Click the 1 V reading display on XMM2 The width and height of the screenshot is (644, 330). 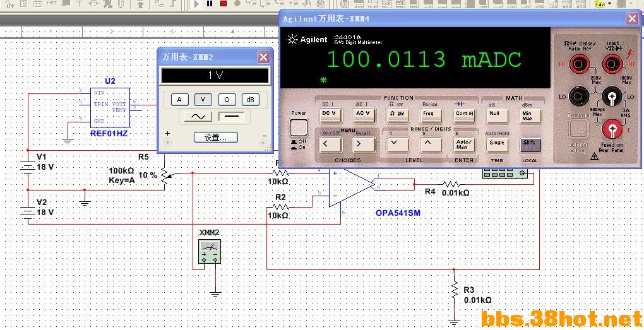(x=216, y=76)
